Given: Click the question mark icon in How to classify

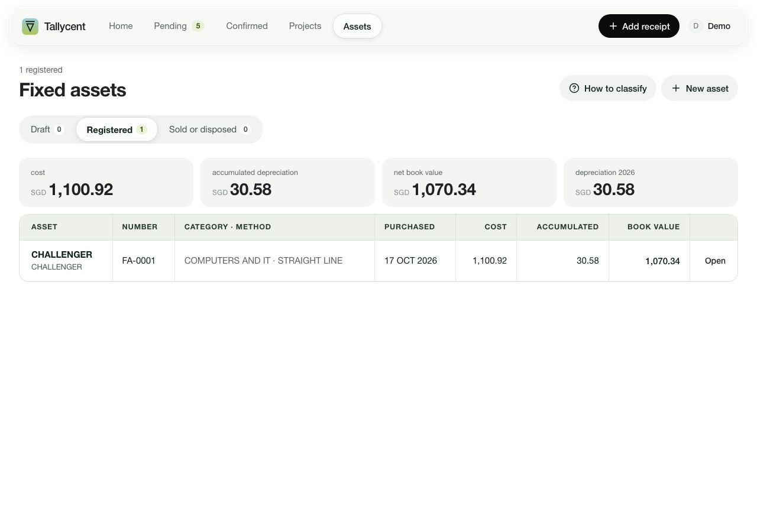Looking at the screenshot, I should (x=574, y=88).
